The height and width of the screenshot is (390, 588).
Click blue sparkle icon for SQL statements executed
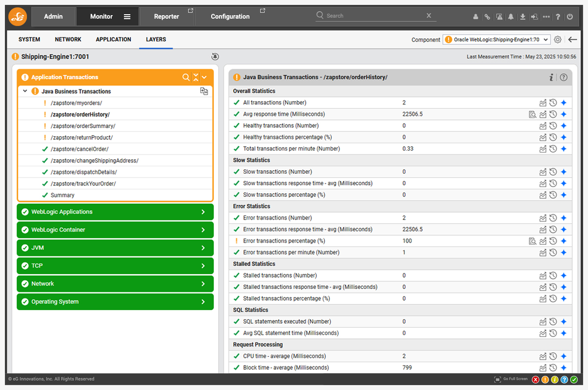[x=563, y=322]
